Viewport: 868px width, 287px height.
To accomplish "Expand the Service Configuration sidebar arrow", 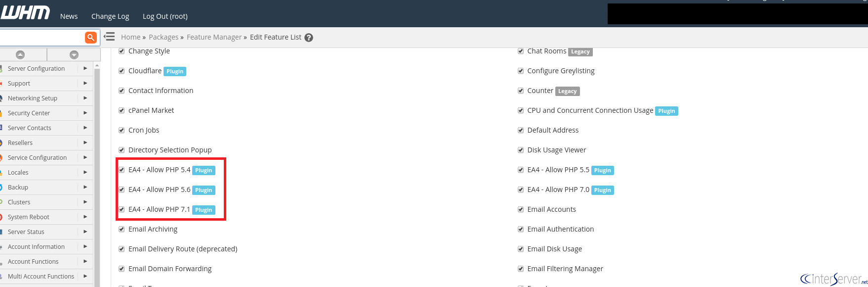I will click(85, 157).
